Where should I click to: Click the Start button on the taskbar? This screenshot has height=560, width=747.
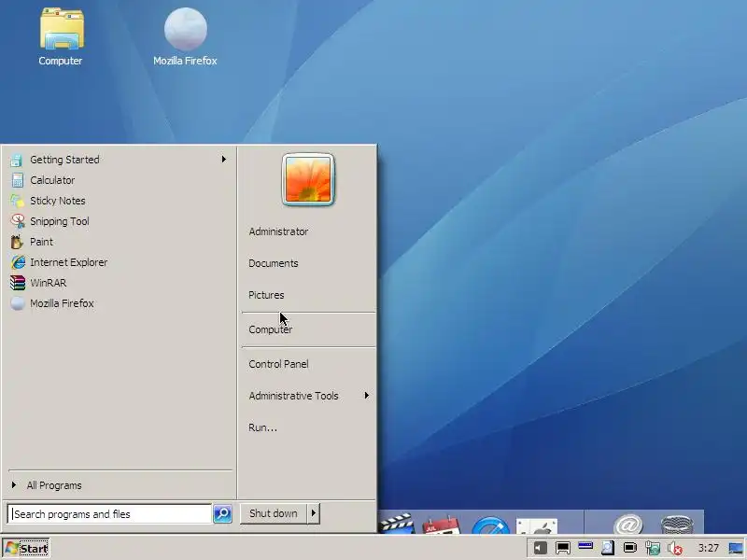click(26, 549)
